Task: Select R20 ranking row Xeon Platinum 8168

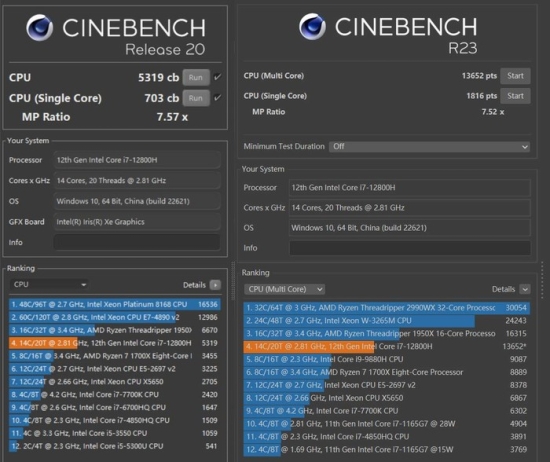Action: [115, 304]
